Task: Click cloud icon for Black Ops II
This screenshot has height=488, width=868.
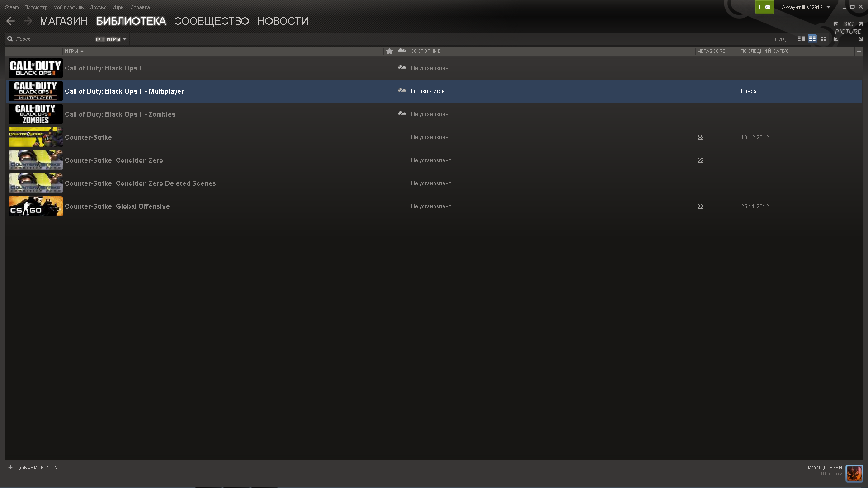Action: coord(402,68)
